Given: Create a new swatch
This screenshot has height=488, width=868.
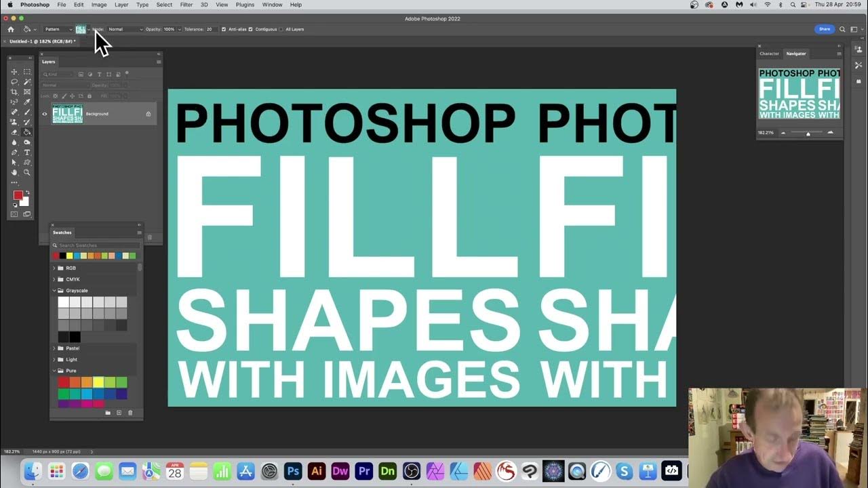Looking at the screenshot, I should coord(119,413).
